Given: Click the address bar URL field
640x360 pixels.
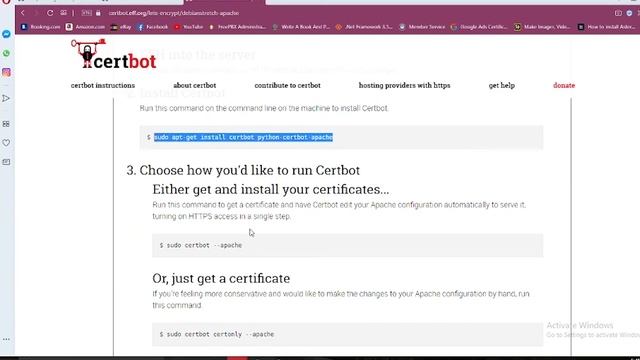Looking at the screenshot, I should click(173, 13).
